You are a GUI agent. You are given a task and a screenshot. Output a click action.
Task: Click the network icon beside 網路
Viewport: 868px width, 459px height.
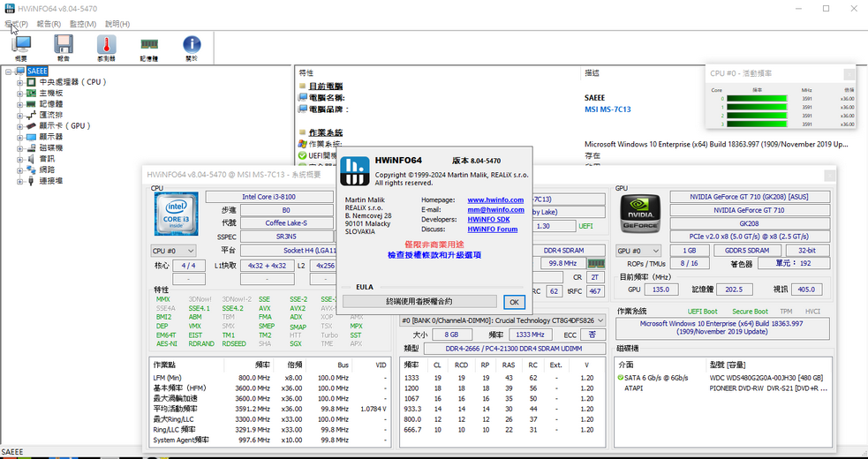[31, 169]
